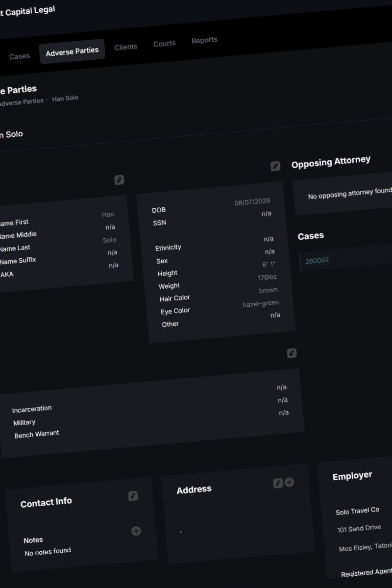
Task: Click the AKA label
Action: [7, 274]
